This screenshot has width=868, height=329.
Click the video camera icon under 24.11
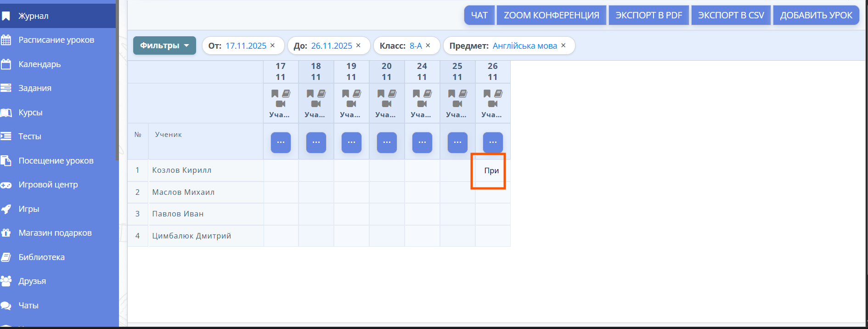point(422,104)
